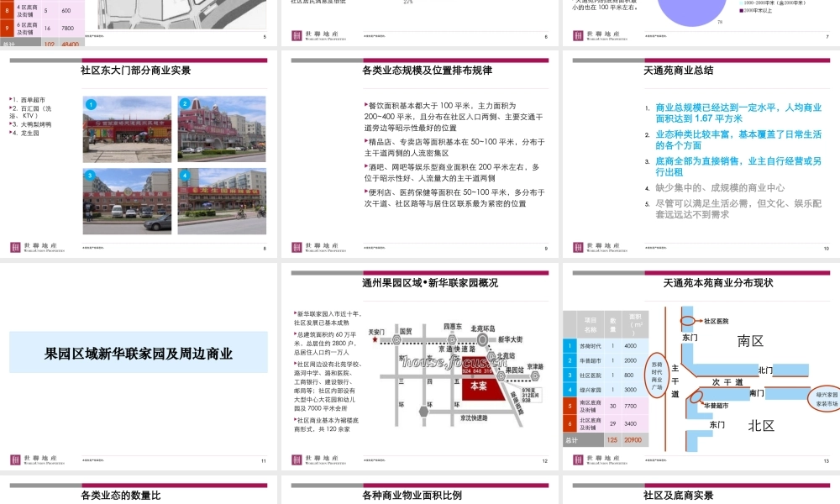The height and width of the screenshot is (504, 840).
Task: Click the total value 48400 in the top table
Action: point(71,45)
